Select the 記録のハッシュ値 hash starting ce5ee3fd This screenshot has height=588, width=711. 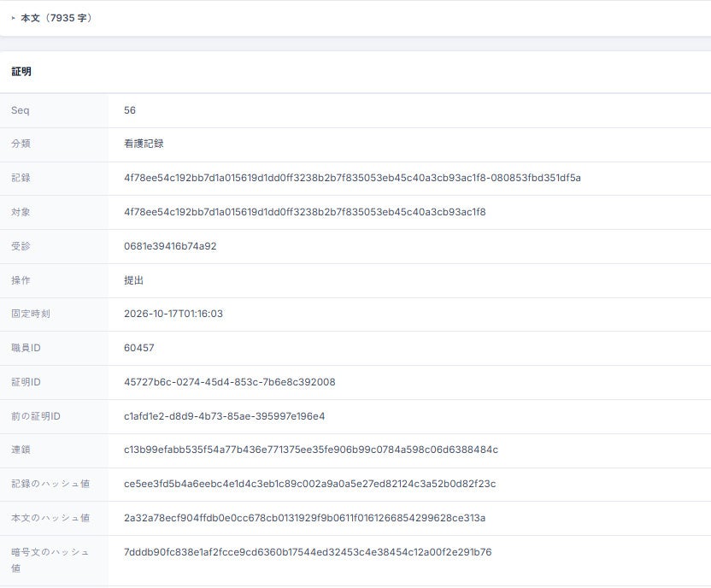click(309, 484)
